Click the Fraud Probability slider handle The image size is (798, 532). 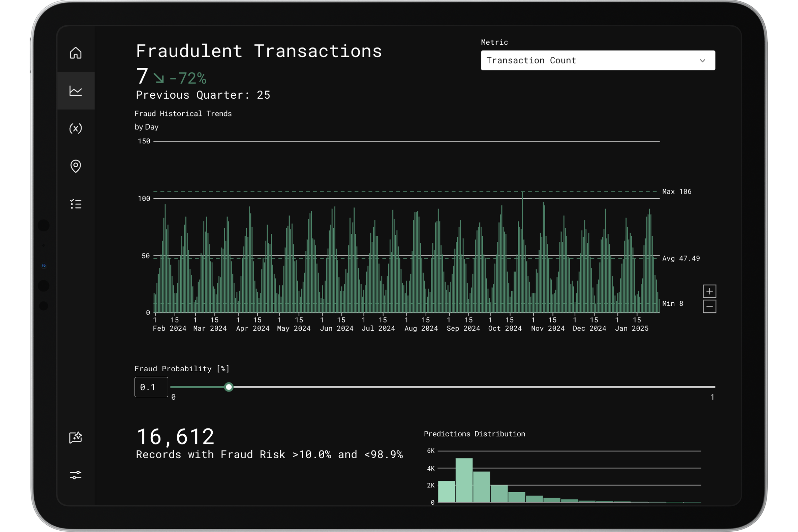229,387
